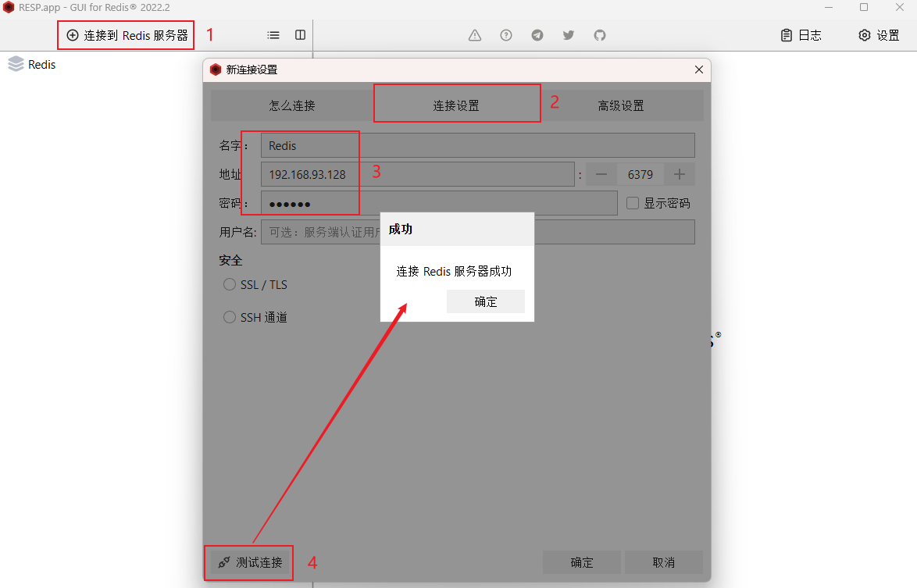917x588 pixels.
Task: Open 设置 settings with gear icon
Action: (x=879, y=35)
